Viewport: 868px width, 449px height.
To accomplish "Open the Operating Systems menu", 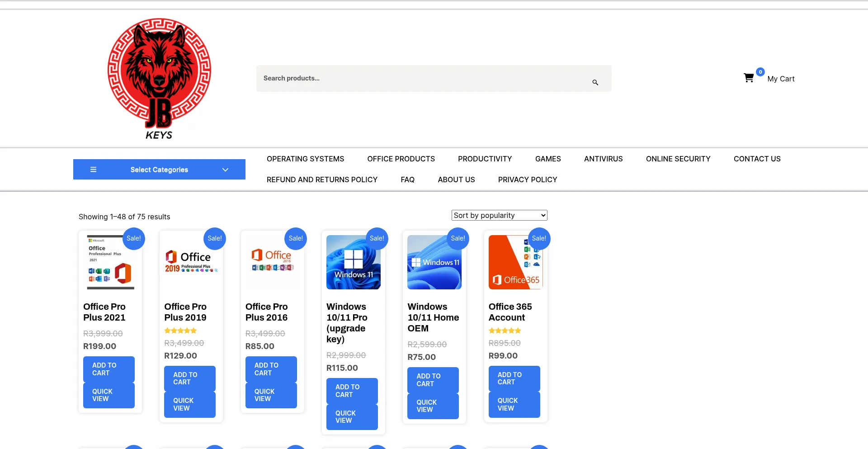I will tap(306, 159).
